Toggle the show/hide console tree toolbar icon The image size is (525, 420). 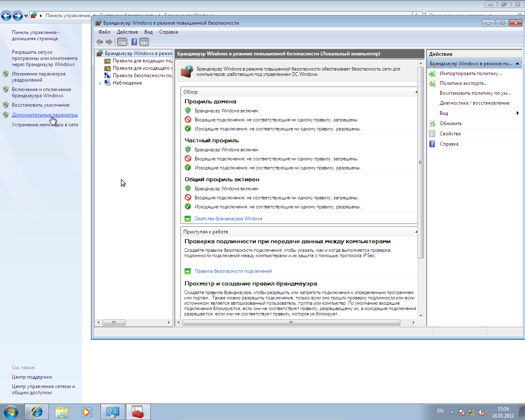point(122,42)
